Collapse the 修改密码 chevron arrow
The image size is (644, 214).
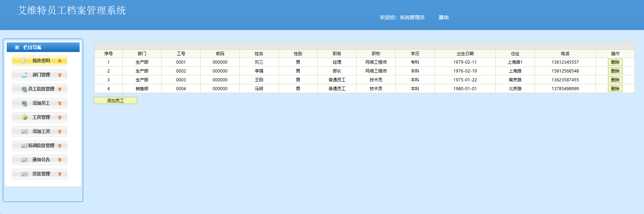point(60,61)
